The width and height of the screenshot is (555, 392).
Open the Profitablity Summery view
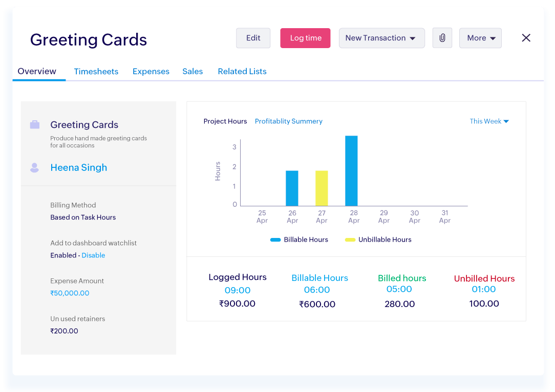[x=288, y=121]
